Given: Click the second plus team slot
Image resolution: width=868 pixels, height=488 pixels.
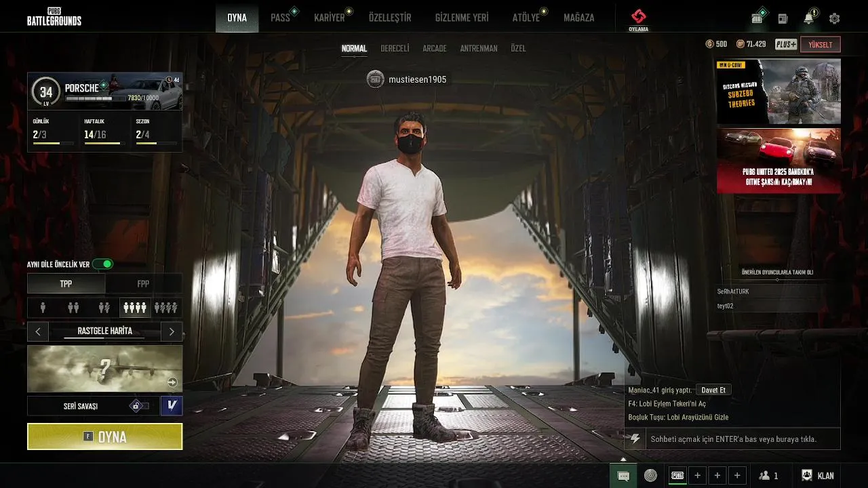Looking at the screenshot, I should coord(717,475).
